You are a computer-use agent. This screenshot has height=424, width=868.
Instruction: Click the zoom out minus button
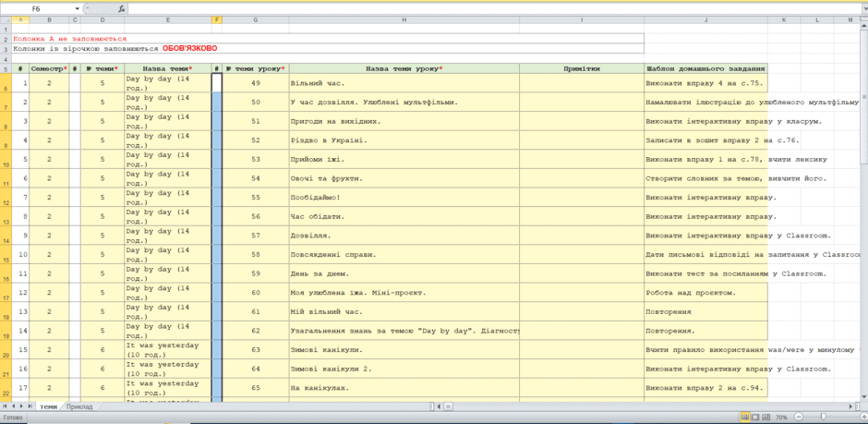pyautogui.click(x=798, y=417)
